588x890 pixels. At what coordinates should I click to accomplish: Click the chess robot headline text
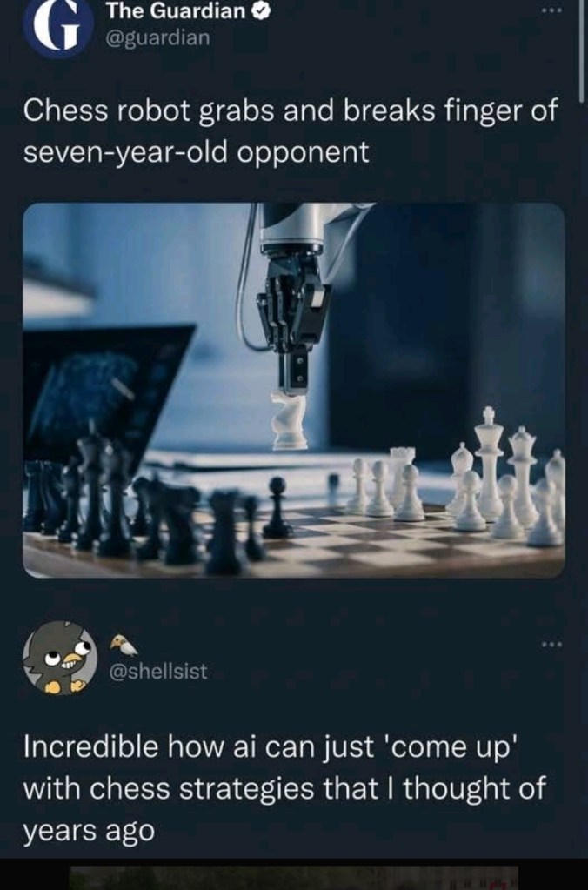291,131
